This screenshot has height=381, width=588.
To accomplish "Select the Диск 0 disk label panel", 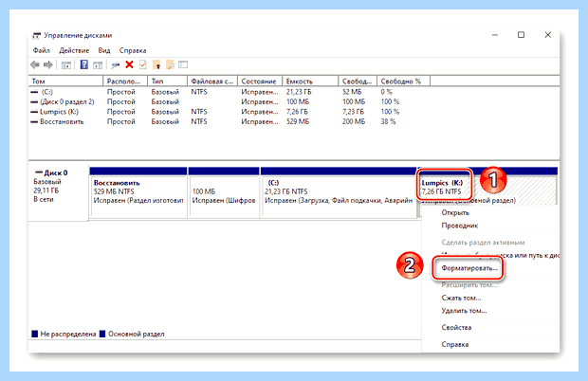I will [59, 192].
